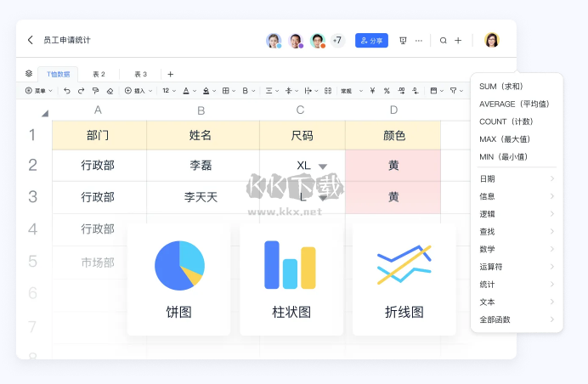Viewport: 588px width, 384px height.
Task: Expand the 逻辑 functions submenu
Action: click(x=517, y=214)
